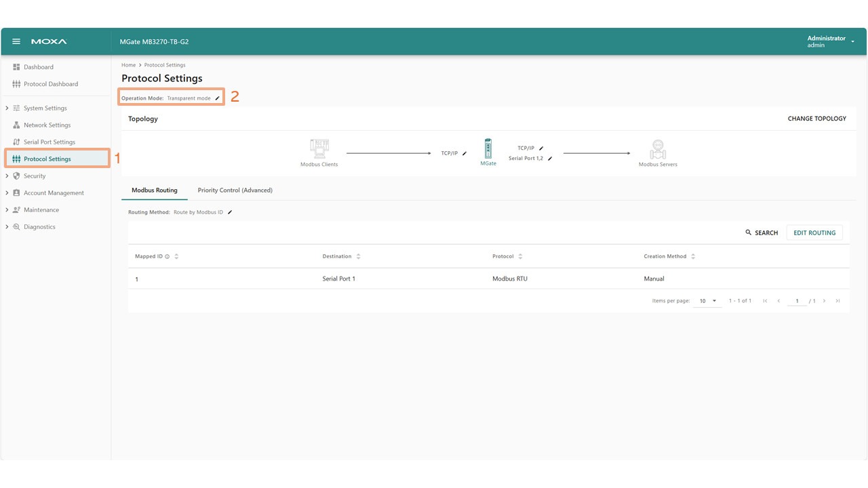The height and width of the screenshot is (488, 868).
Task: Click the page number input field
Action: 797,301
